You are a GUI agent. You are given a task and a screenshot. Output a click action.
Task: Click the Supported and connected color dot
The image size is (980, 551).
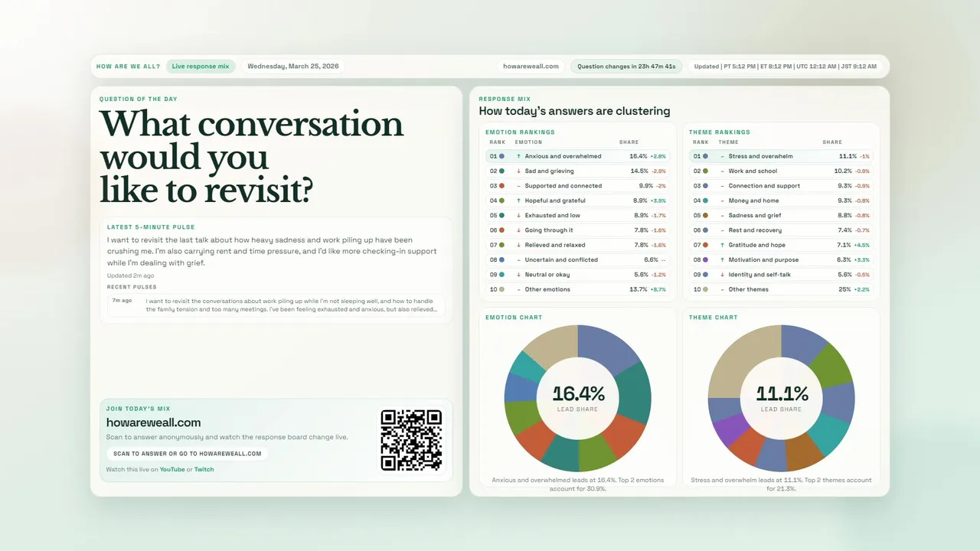coord(501,186)
